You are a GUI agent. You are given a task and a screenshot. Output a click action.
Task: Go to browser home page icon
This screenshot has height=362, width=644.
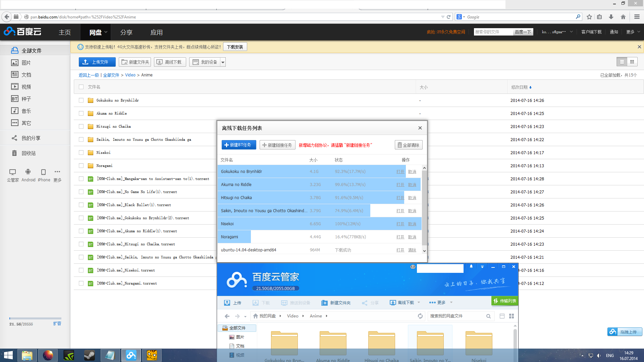click(x=623, y=17)
